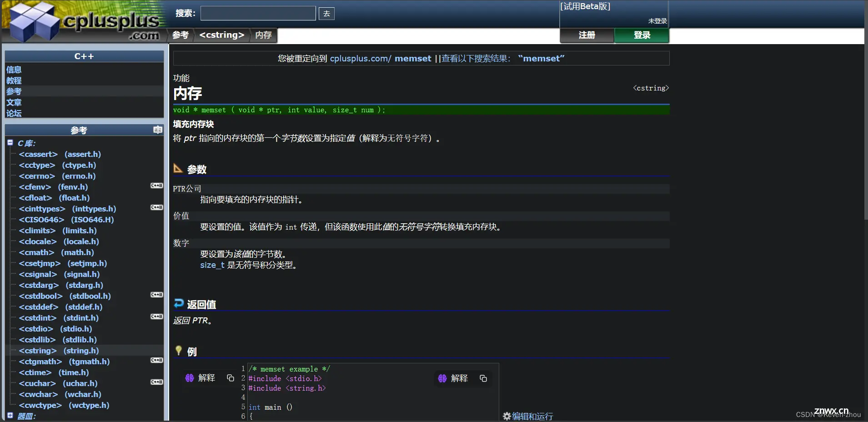Open <cassert> (assert.h) reference
868x422 pixels.
tap(60, 154)
